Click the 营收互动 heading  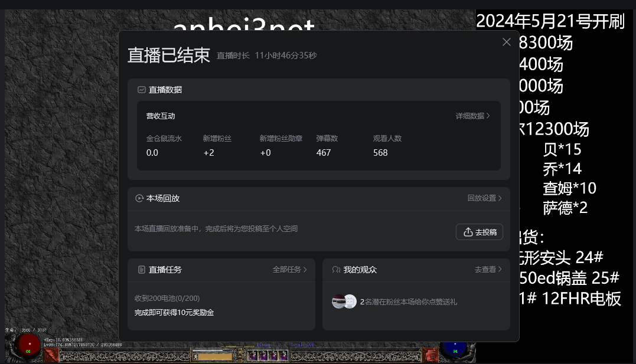[x=161, y=116]
